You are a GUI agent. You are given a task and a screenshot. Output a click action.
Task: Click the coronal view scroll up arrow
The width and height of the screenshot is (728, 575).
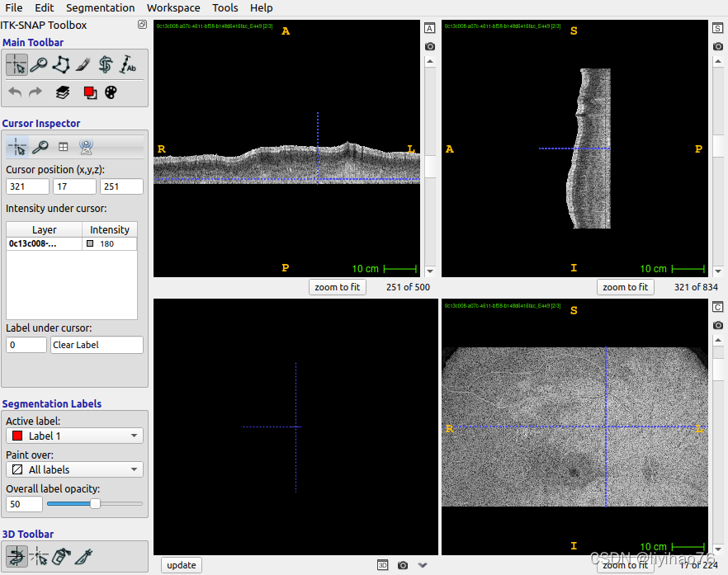coord(718,340)
